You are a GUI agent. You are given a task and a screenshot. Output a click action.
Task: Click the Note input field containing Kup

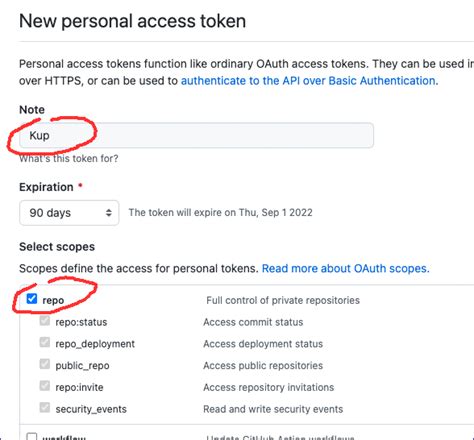(x=196, y=135)
